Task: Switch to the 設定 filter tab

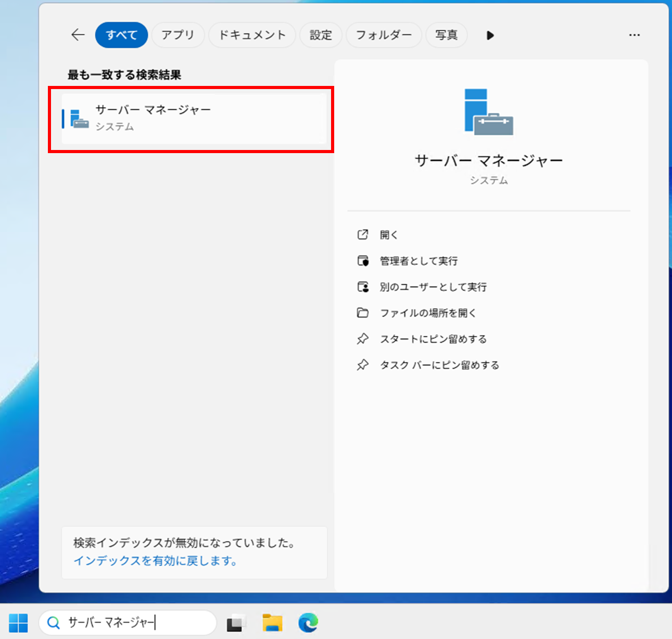Action: tap(321, 35)
